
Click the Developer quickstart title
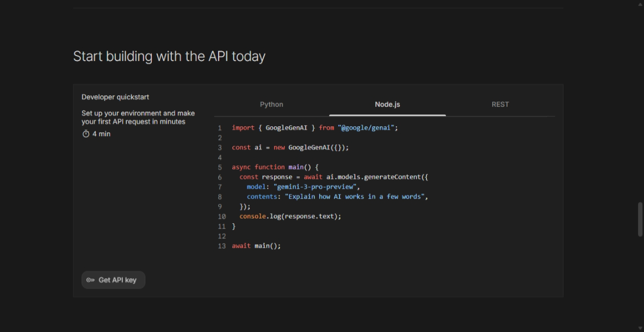pyautogui.click(x=115, y=97)
